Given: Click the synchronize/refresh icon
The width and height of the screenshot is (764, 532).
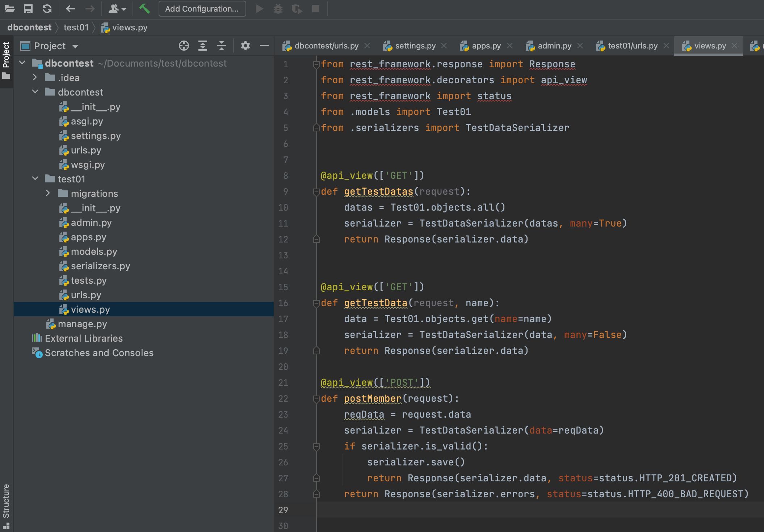Looking at the screenshot, I should point(47,9).
